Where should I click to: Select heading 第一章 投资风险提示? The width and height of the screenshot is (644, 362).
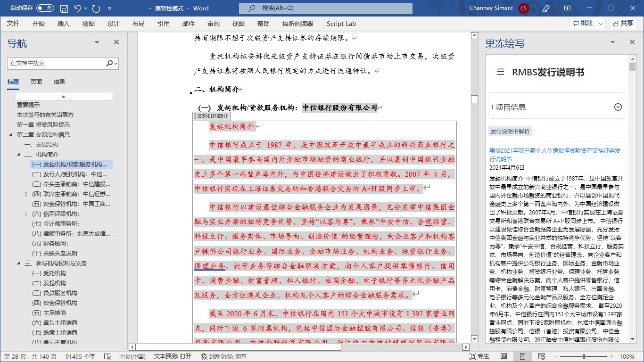tap(43, 125)
